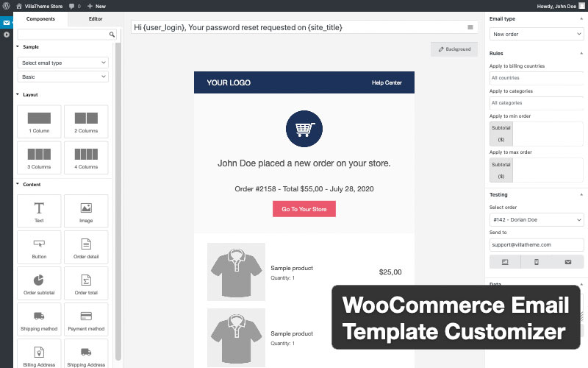Screen dimensions: 588x368
Task: Click the send test email icon
Action: point(567,262)
